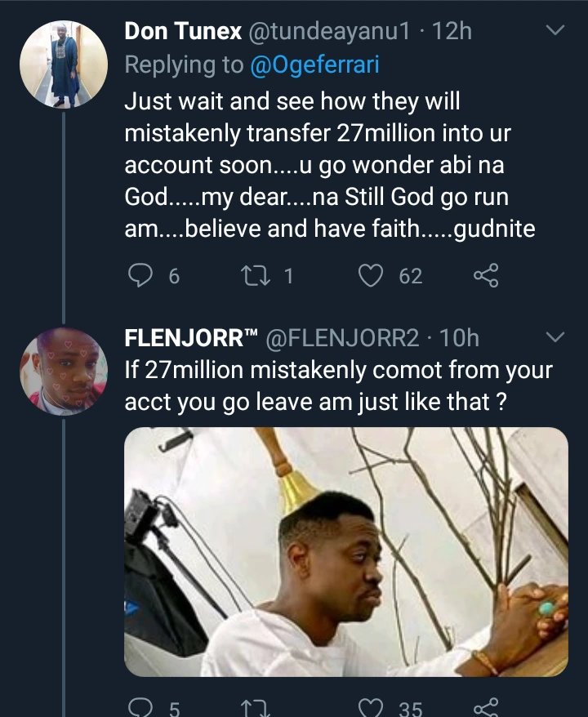The width and height of the screenshot is (588, 717).
Task: Retweet FLENJORR's tweet
Action: pyautogui.click(x=252, y=707)
